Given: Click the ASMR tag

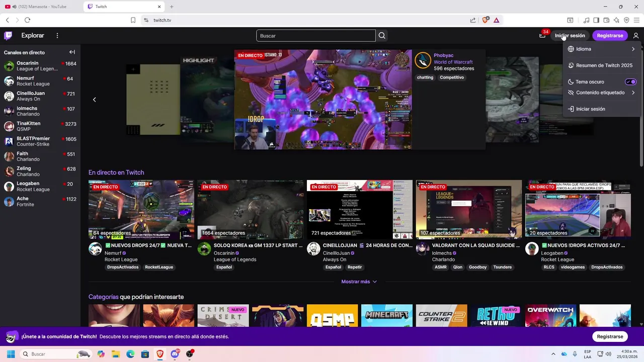Looking at the screenshot, I should tap(440, 267).
